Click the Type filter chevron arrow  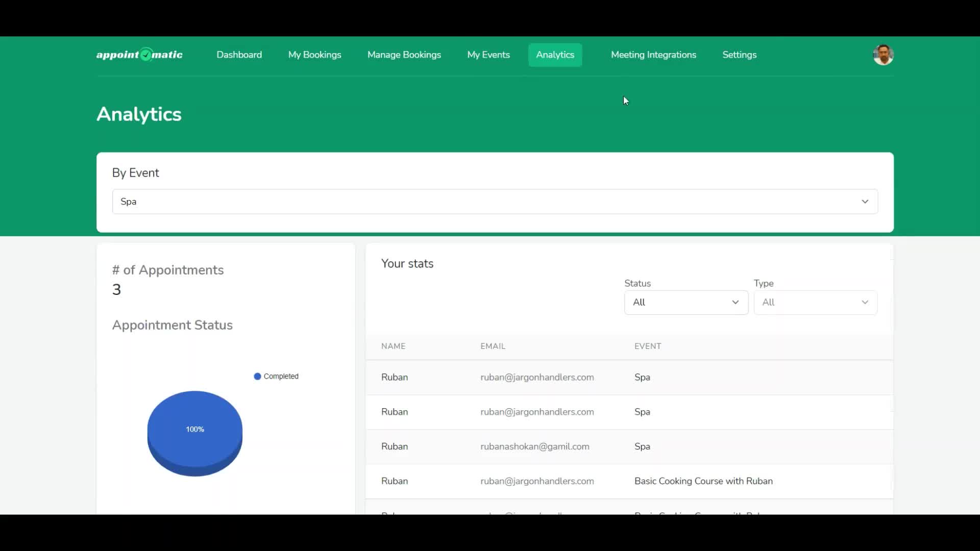point(865,302)
